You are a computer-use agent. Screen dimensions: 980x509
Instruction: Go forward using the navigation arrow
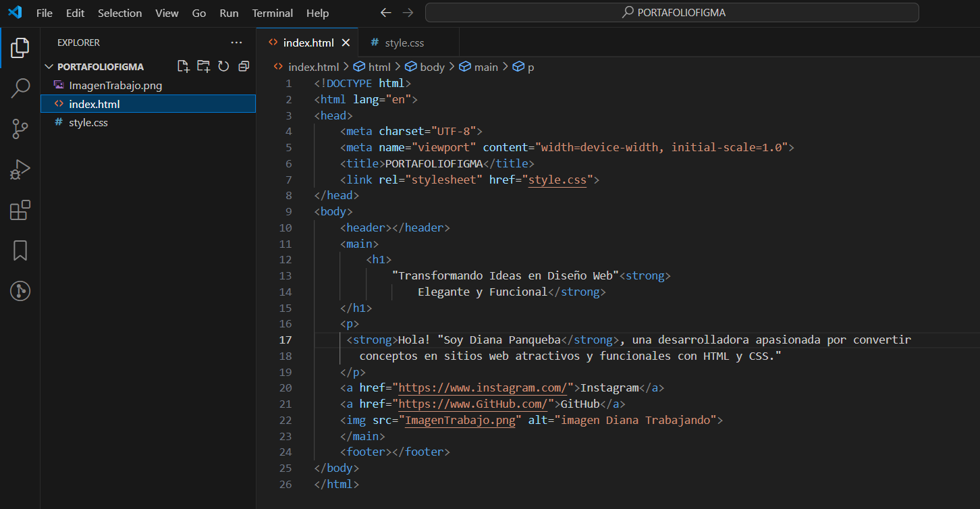point(407,12)
